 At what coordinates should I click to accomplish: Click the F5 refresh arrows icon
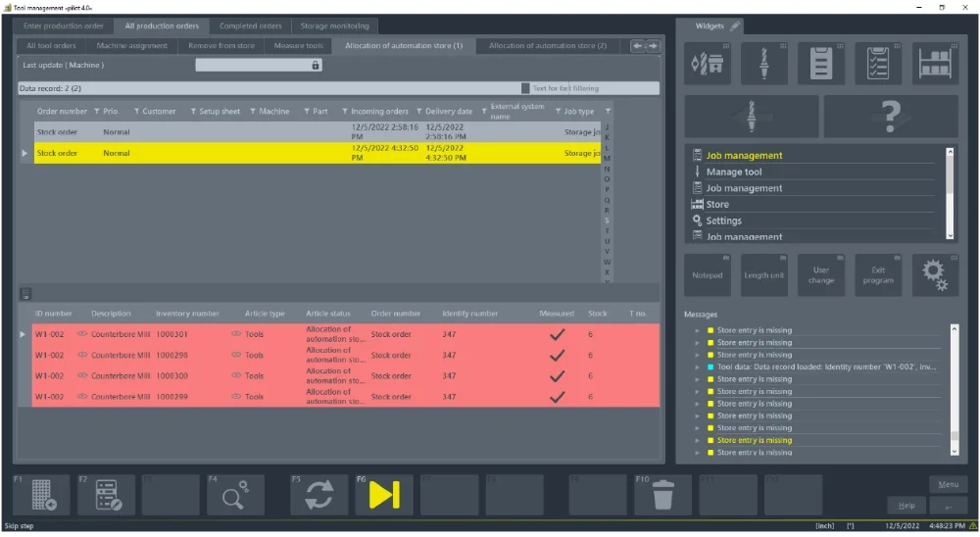coord(318,495)
